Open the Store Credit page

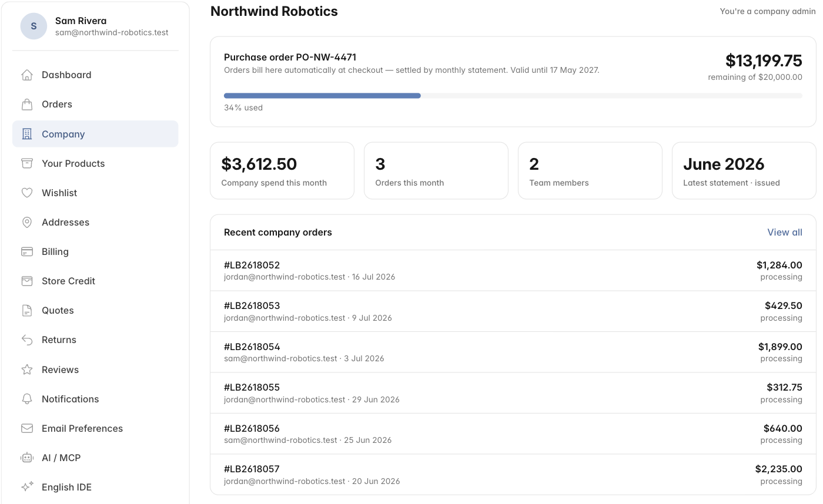click(95, 281)
